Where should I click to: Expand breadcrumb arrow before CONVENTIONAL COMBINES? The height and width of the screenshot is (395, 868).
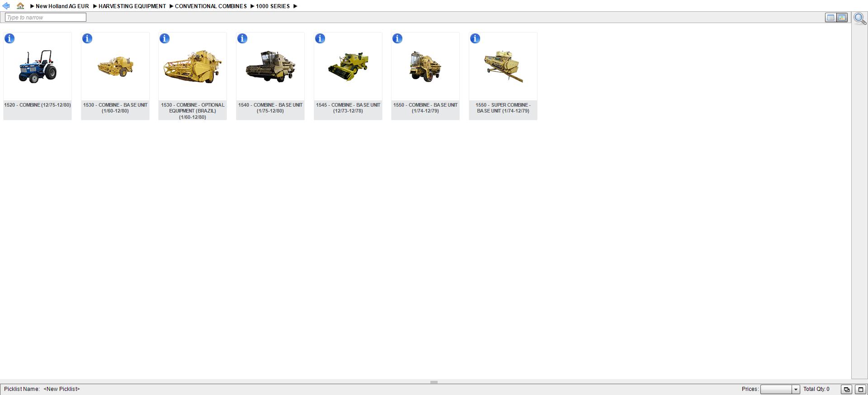coord(171,6)
